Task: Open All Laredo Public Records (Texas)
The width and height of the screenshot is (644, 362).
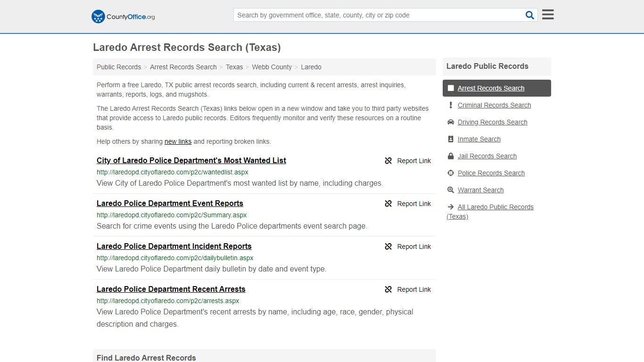Action: 490,212
